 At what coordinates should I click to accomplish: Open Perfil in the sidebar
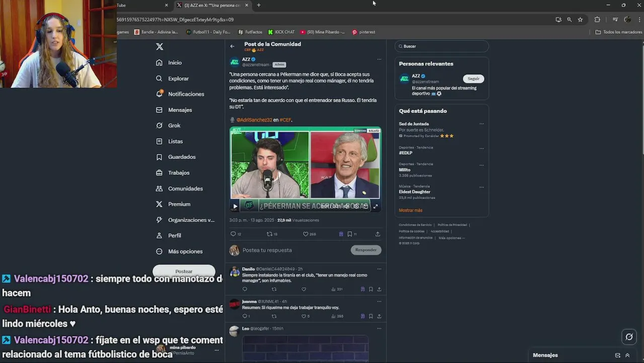tap(169, 235)
